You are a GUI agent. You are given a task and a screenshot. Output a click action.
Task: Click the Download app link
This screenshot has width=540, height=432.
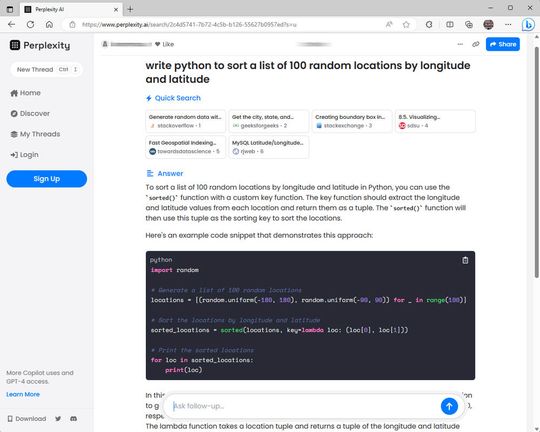(27, 419)
